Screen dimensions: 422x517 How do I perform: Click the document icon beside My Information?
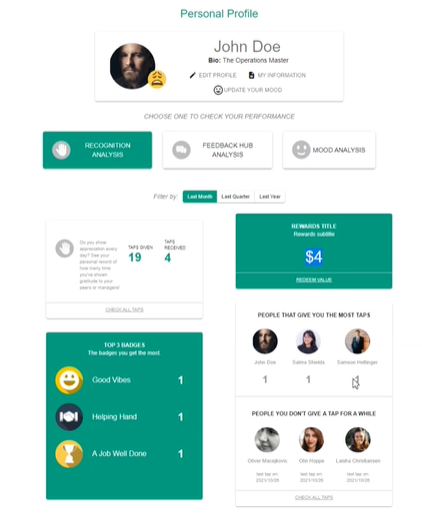(x=251, y=75)
